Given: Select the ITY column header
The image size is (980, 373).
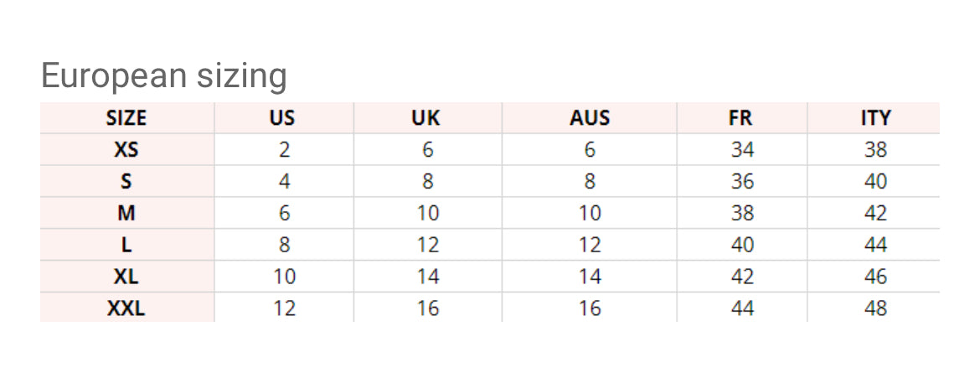Looking at the screenshot, I should (875, 118).
